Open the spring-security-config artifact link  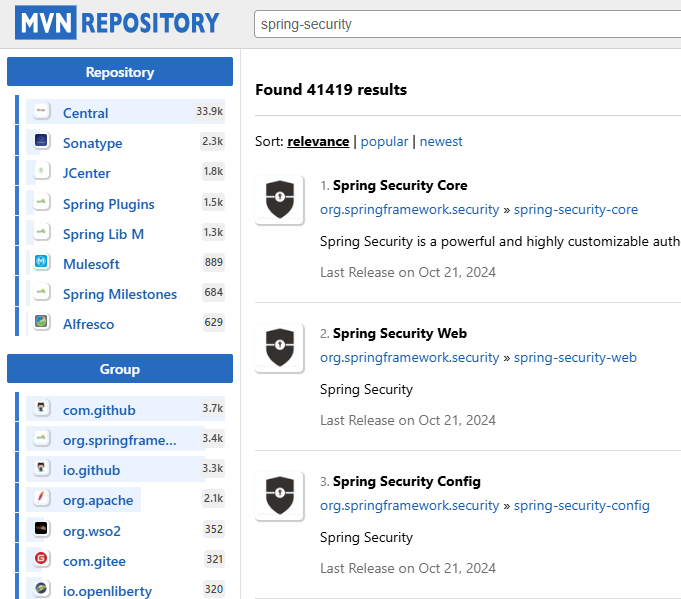coord(582,506)
